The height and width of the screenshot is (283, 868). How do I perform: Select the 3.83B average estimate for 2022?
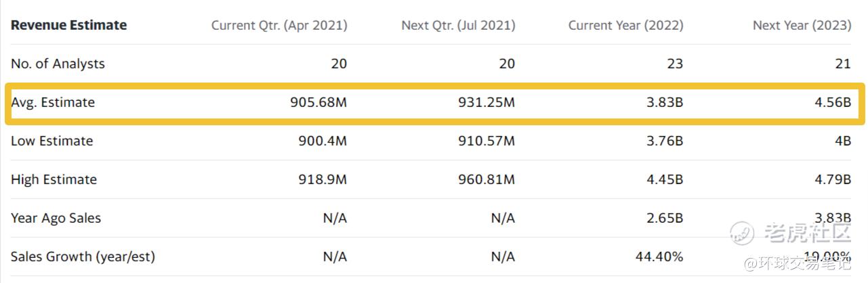click(663, 103)
